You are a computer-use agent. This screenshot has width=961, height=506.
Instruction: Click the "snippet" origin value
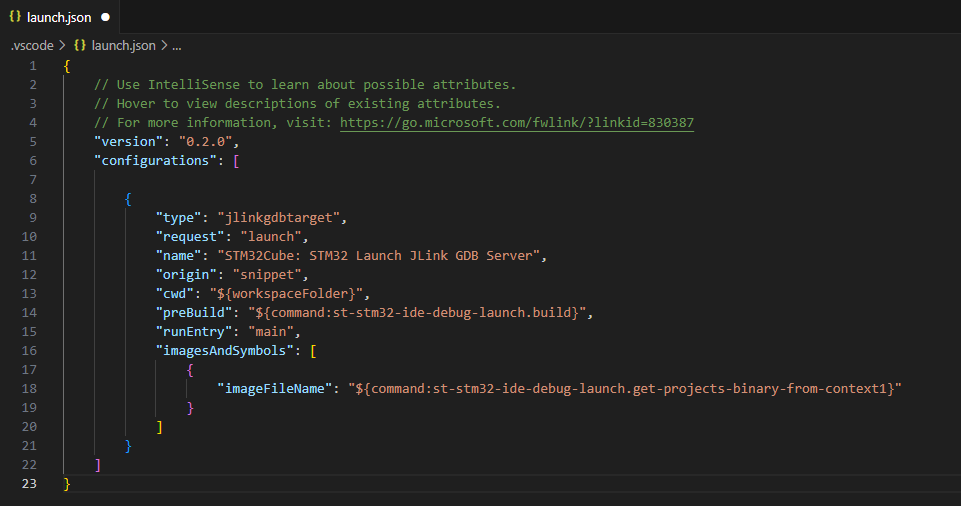coord(270,274)
